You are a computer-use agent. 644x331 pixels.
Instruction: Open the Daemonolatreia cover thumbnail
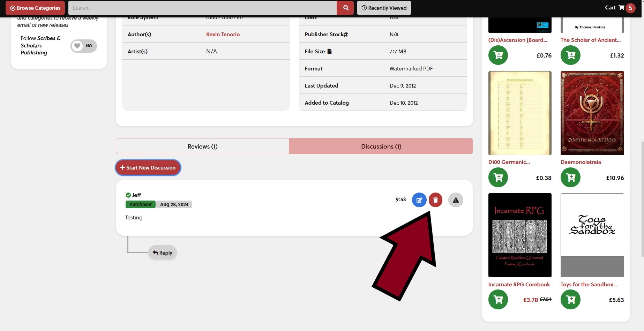(x=592, y=113)
